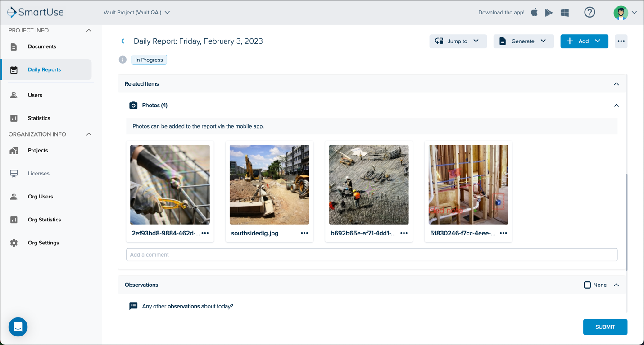The height and width of the screenshot is (345, 644).
Task: Click the Add a comment field
Action: pos(372,254)
